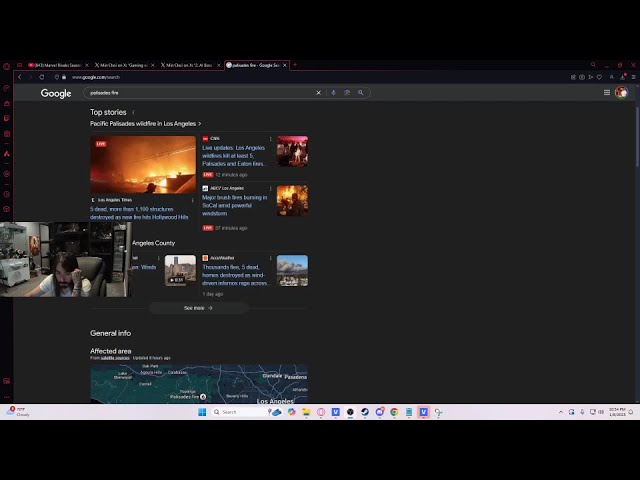Open AccuWeather Thousands flee article
This screenshot has width=640, height=480.
click(235, 275)
